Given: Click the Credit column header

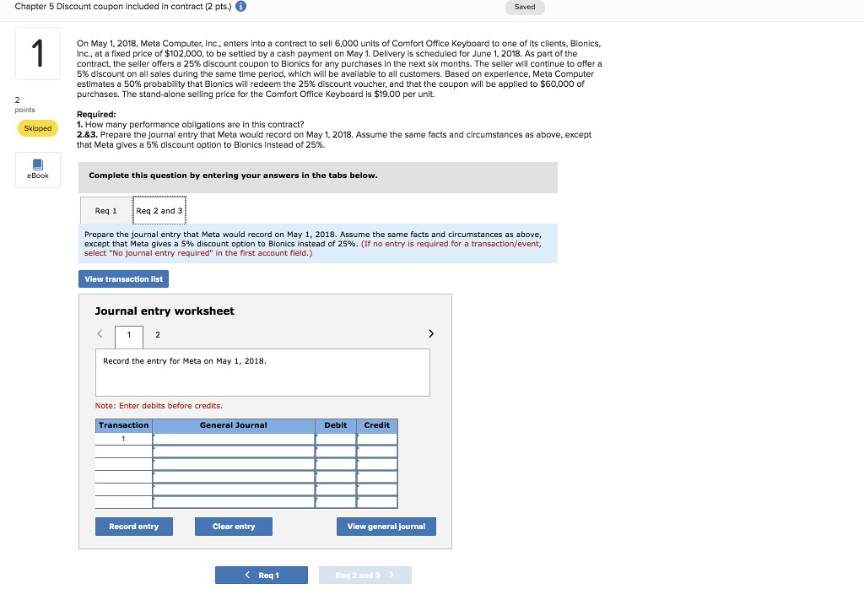Looking at the screenshot, I should [377, 425].
